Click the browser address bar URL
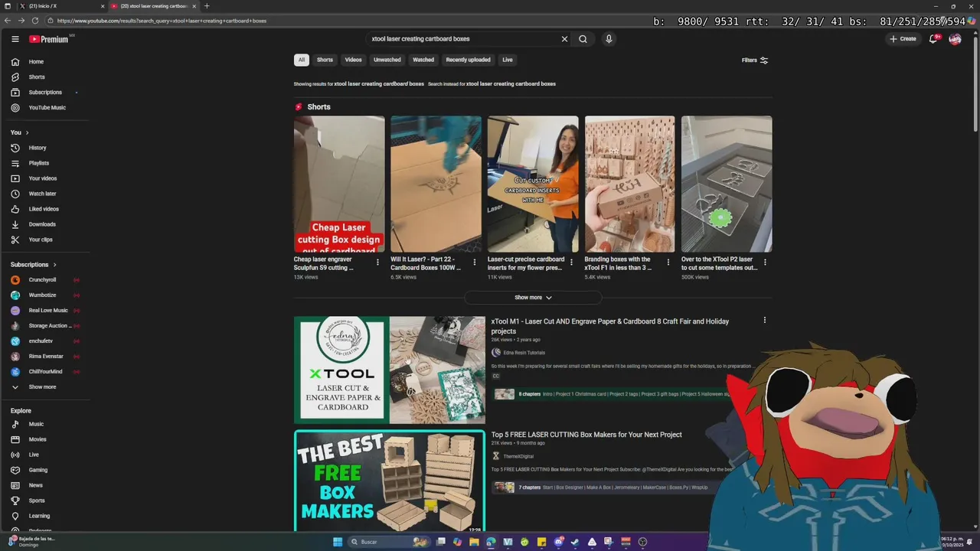The width and height of the screenshot is (980, 551). pos(162,21)
